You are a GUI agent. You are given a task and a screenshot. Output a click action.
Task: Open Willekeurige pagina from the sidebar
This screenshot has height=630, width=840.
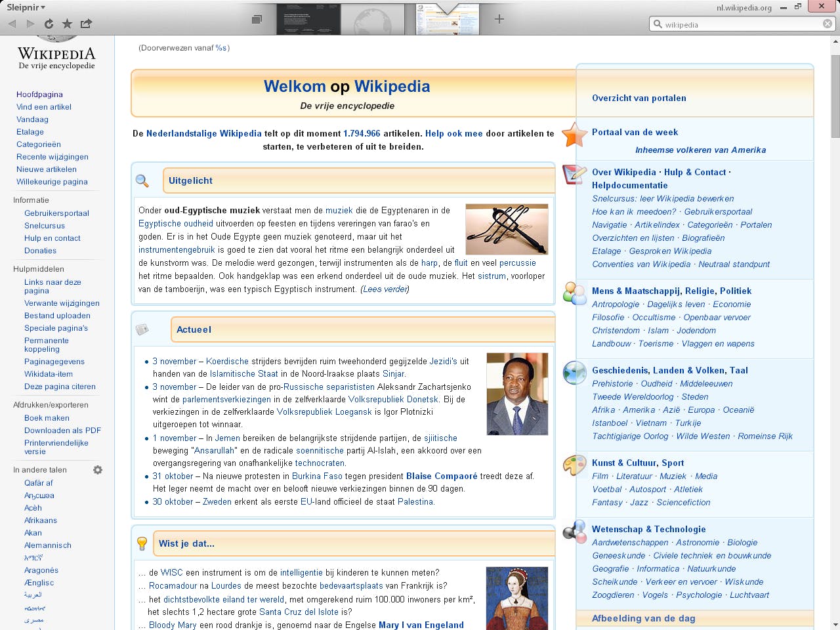(x=52, y=182)
